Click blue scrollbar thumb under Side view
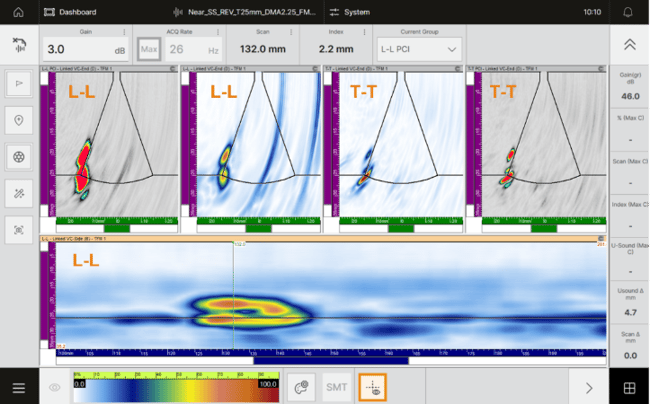This screenshot has width=650, height=404. (331, 361)
